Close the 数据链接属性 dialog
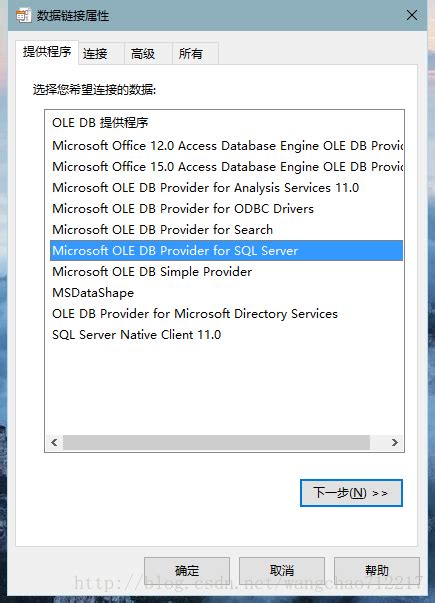The image size is (435, 603). [412, 15]
